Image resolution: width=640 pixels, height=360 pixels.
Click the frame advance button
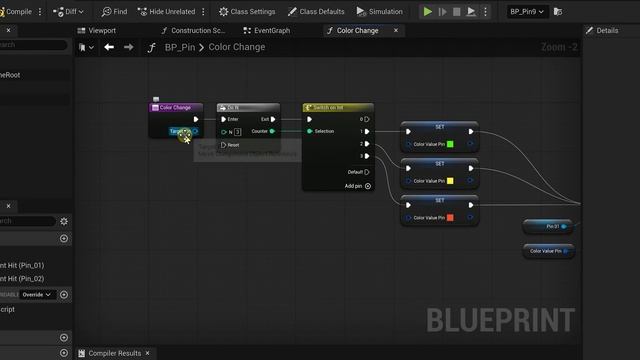point(442,12)
